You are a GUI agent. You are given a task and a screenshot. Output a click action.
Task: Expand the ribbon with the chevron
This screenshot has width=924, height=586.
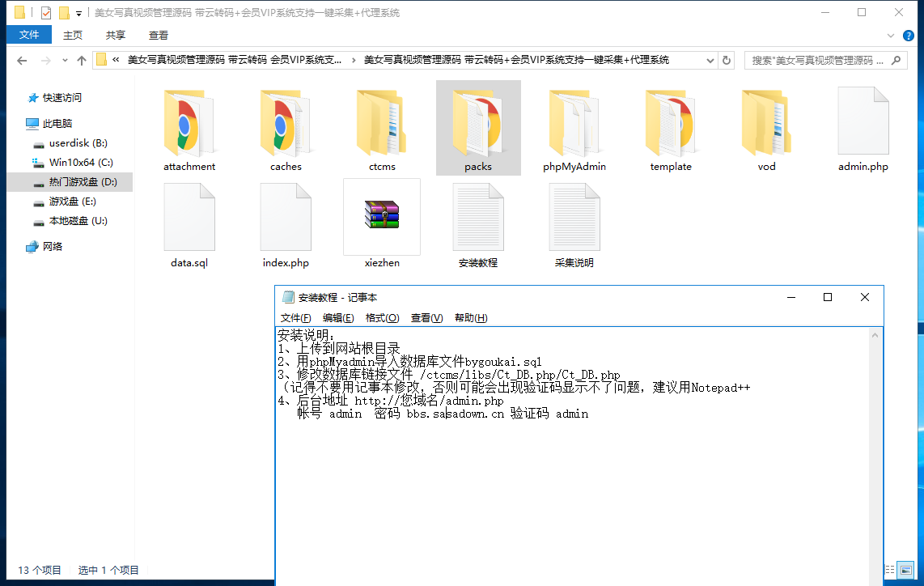pyautogui.click(x=890, y=36)
